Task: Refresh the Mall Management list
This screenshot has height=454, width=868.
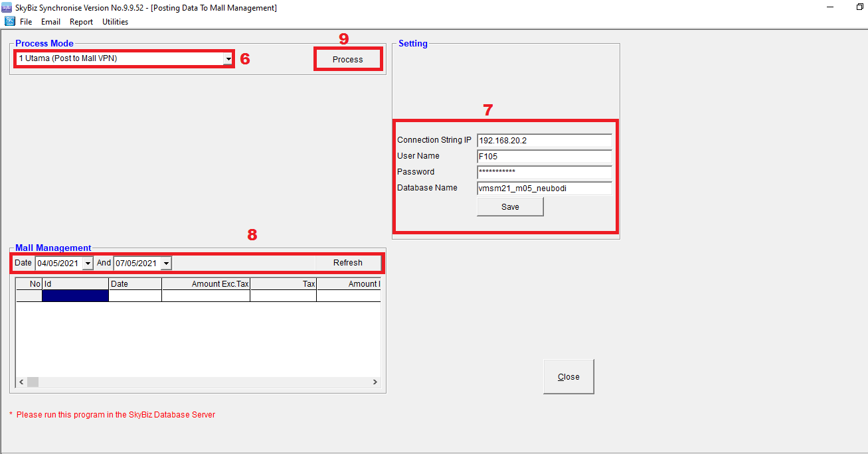Action: 347,263
